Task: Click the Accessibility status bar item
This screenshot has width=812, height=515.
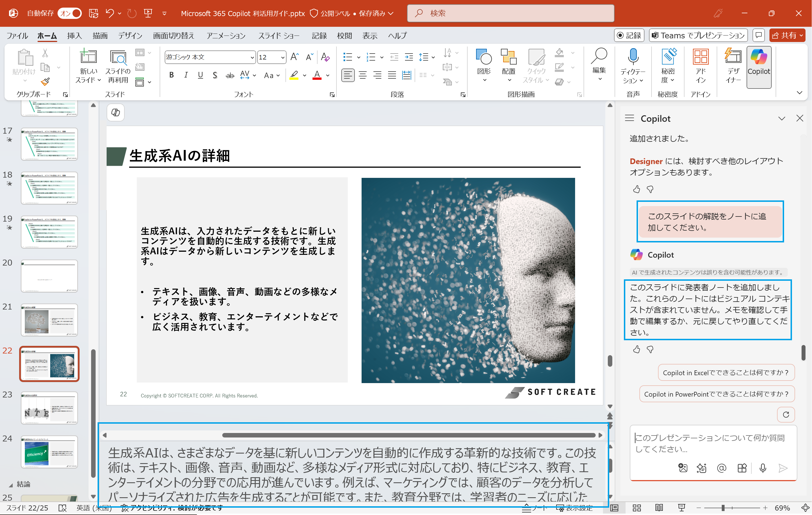Action: tap(172, 508)
